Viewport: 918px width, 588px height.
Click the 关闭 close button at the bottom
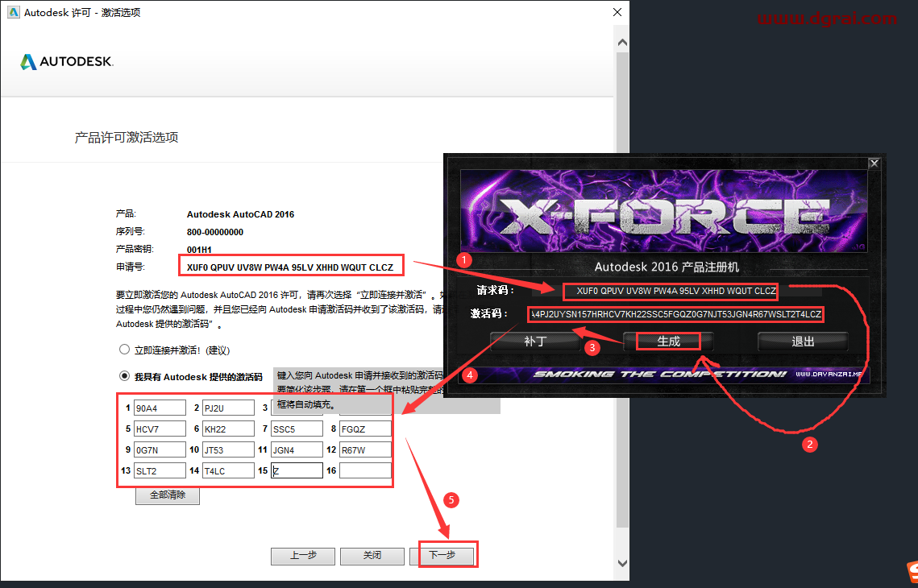point(372,555)
